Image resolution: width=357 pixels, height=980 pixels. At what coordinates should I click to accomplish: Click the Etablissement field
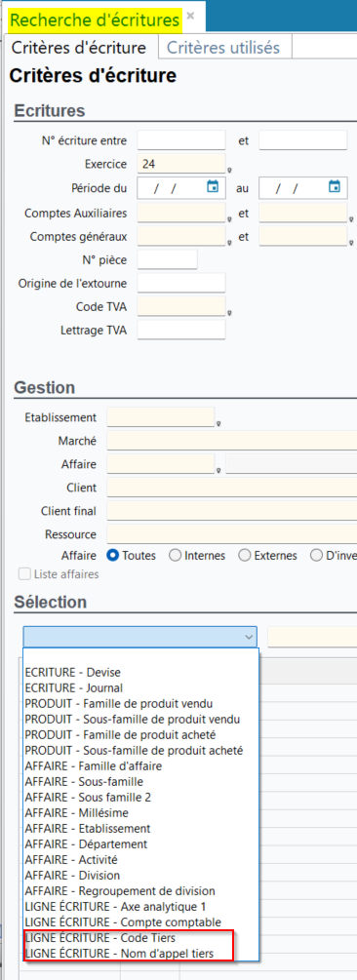point(161,417)
